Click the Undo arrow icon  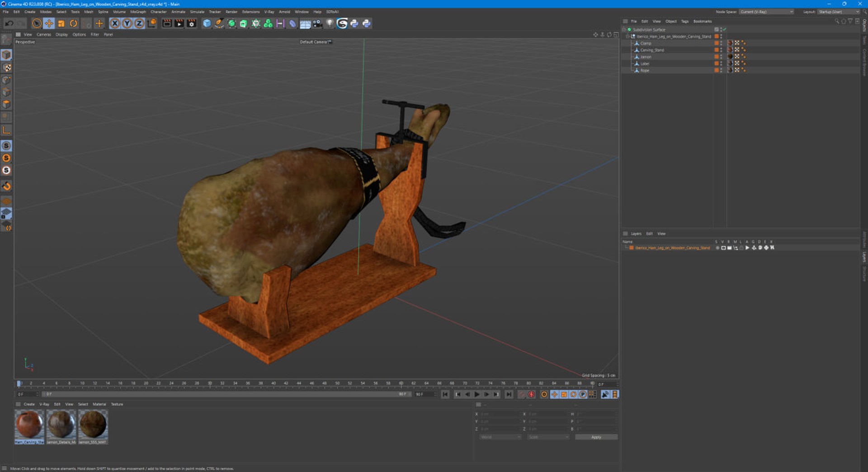click(x=9, y=24)
